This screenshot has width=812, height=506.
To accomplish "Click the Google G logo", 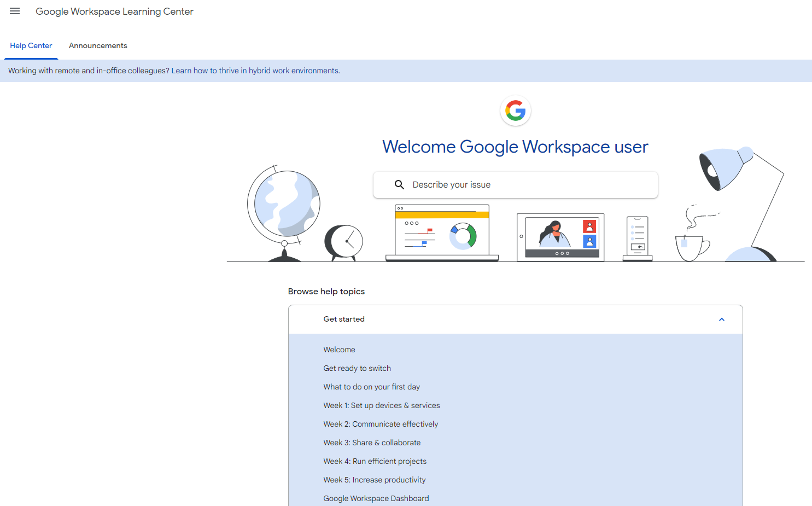I will [515, 110].
